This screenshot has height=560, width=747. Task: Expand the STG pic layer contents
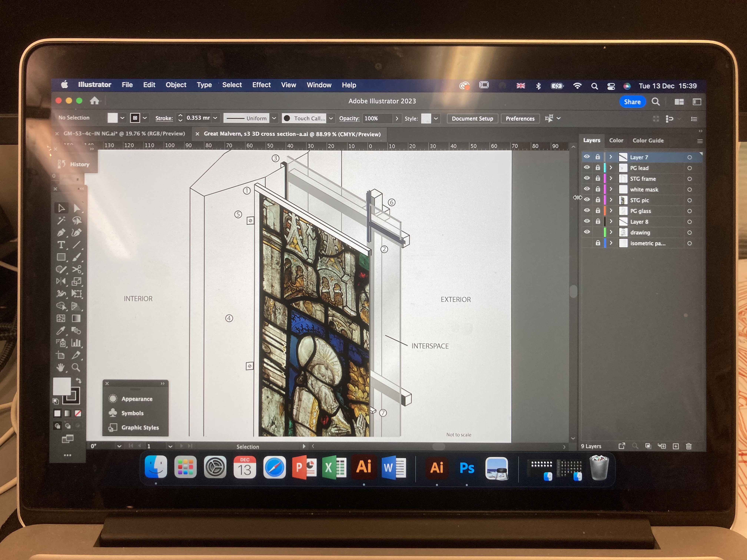(611, 200)
